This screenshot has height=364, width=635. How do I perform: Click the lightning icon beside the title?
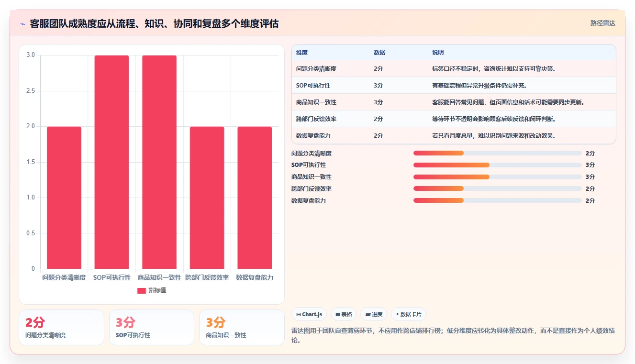coord(23,23)
